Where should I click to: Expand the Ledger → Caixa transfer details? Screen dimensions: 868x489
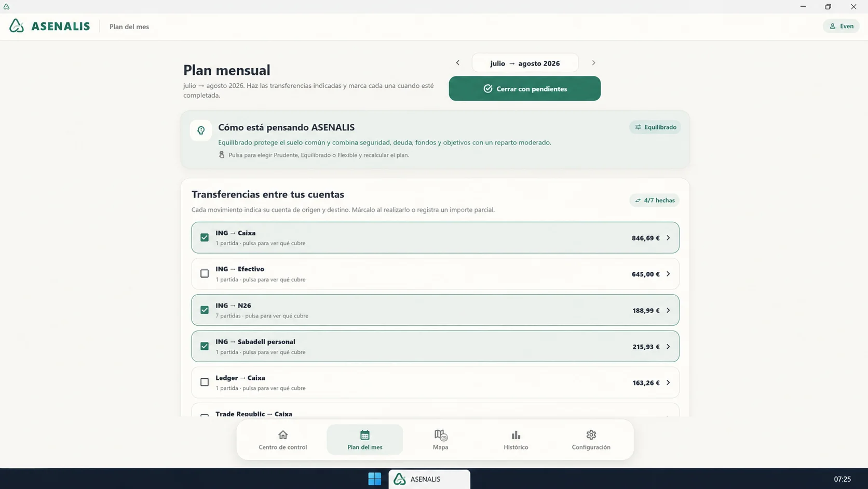tap(668, 382)
